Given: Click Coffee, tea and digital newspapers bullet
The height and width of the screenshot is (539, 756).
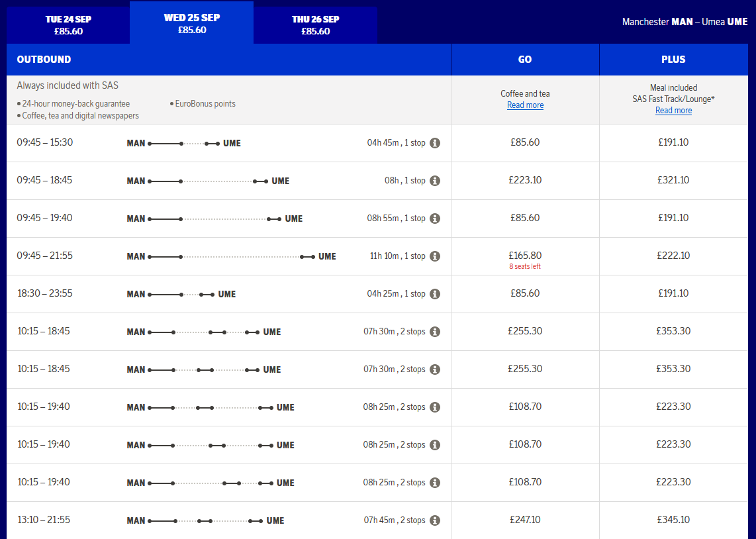Looking at the screenshot, I should click(x=77, y=116).
